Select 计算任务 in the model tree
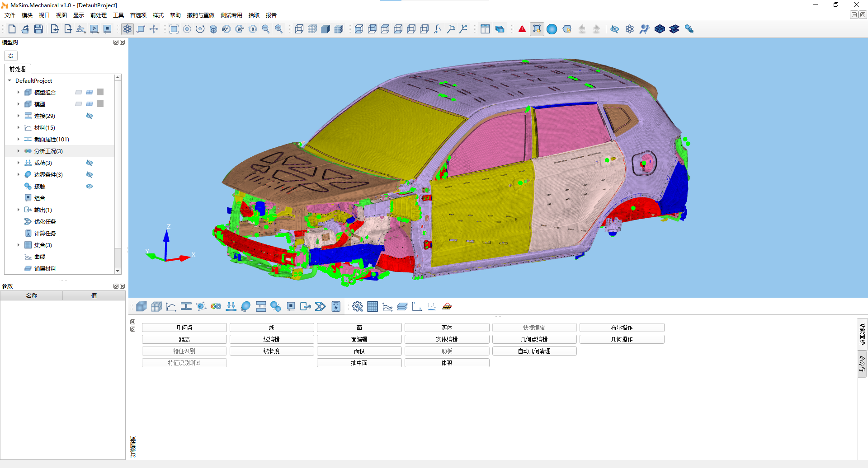Screen dimensions: 868x468 coord(45,234)
